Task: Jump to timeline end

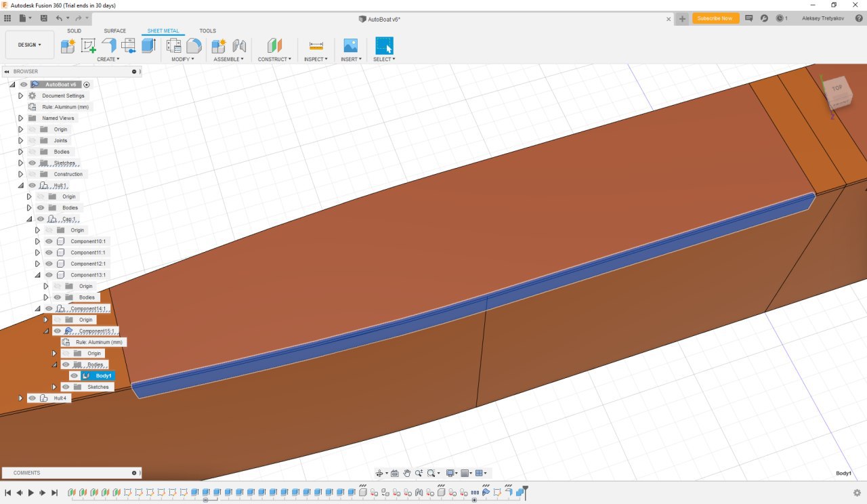Action: pos(54,492)
